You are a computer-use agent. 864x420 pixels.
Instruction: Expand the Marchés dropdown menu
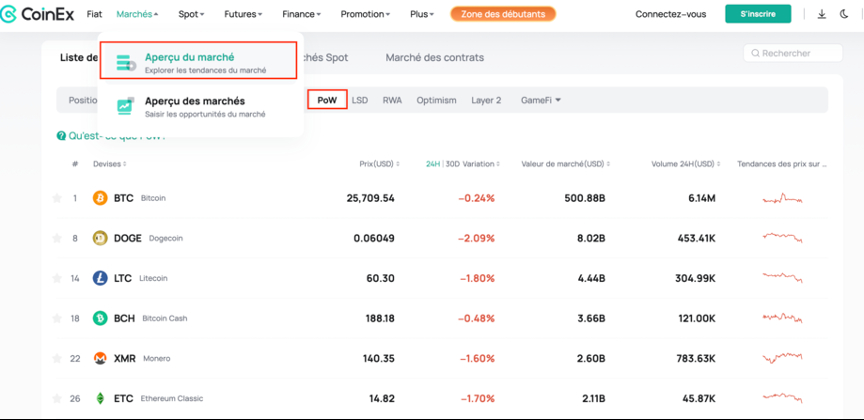(137, 14)
